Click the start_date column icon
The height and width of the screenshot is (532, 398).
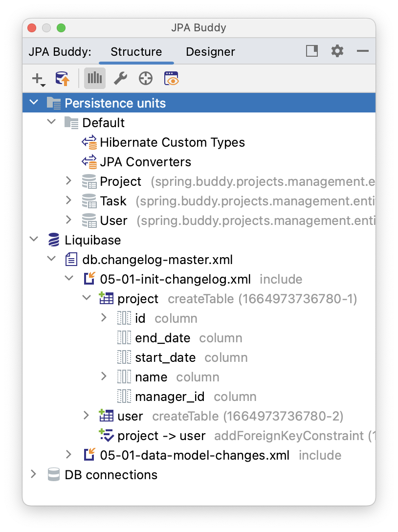click(124, 357)
